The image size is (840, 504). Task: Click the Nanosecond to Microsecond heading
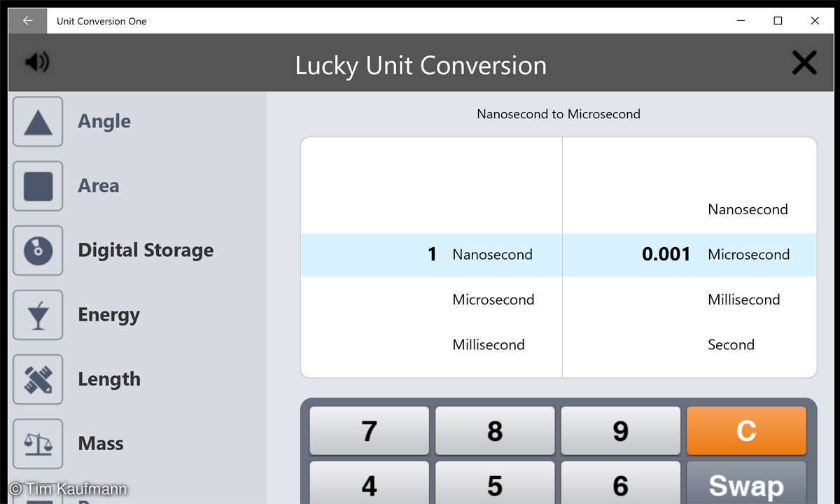tap(559, 114)
